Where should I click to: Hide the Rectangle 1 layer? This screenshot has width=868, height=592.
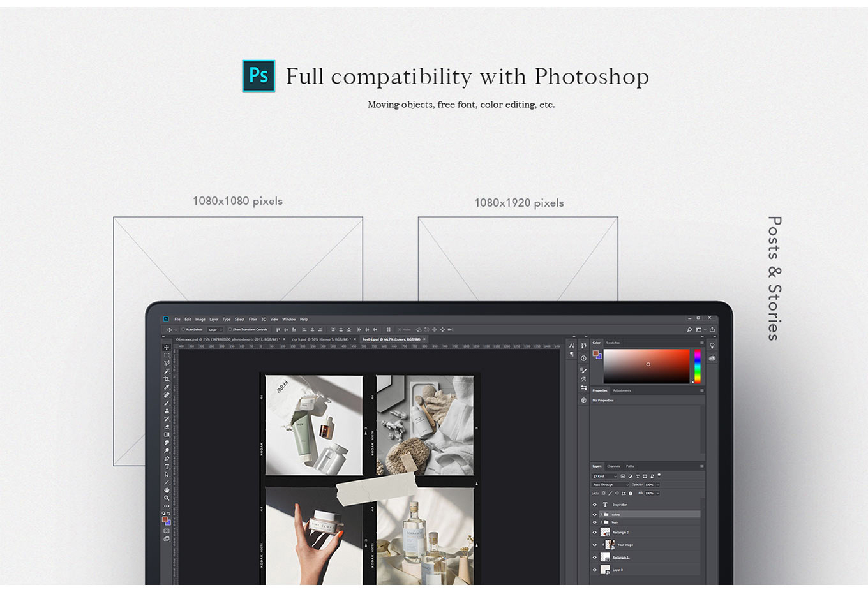[595, 558]
